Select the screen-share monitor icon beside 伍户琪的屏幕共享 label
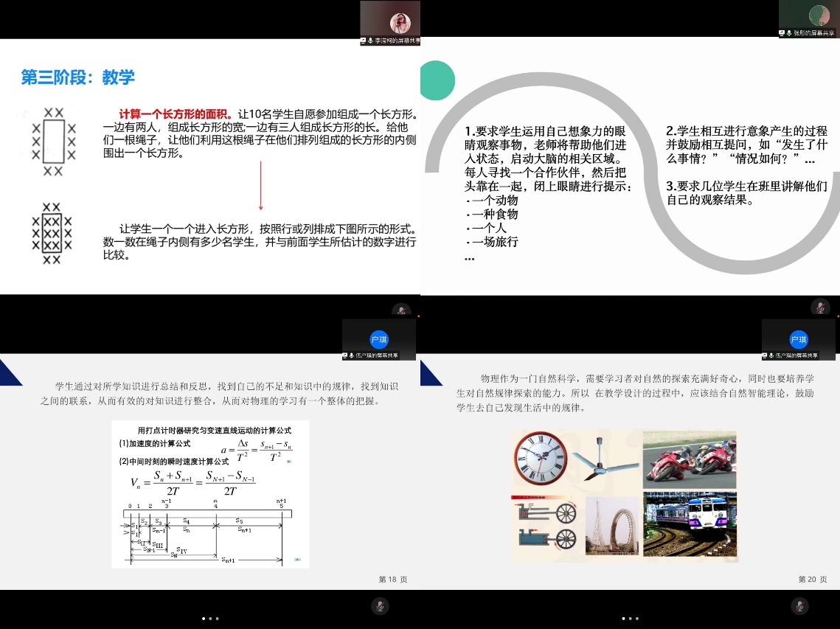 coord(344,355)
